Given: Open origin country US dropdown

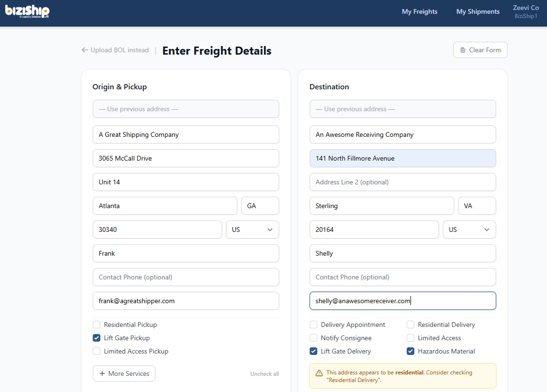Looking at the screenshot, I should 253,229.
